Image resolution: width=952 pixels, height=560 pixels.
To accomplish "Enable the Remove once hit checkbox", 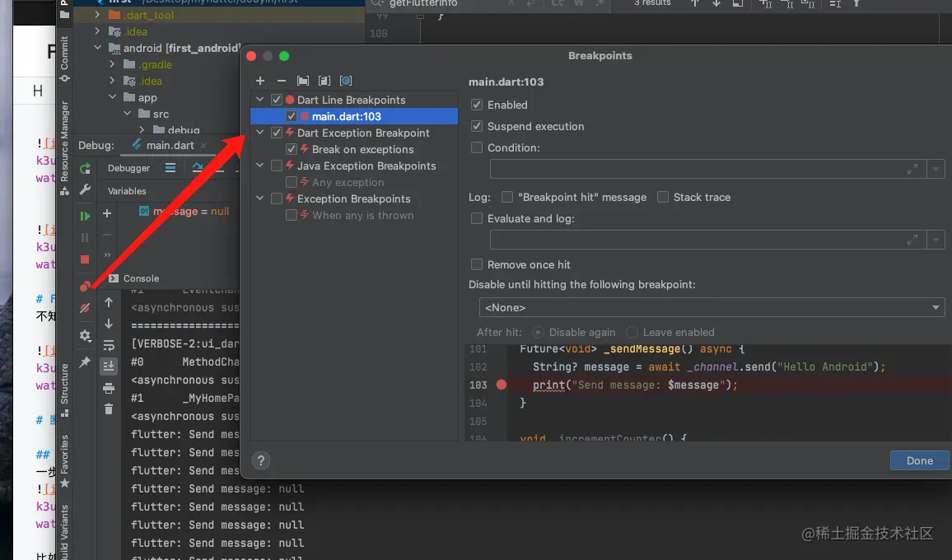I will point(477,265).
